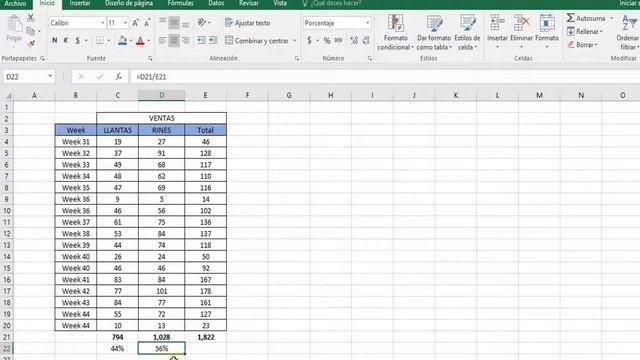This screenshot has height=360, width=640.
Task: Open the font color dropdown arrow
Action: (149, 41)
